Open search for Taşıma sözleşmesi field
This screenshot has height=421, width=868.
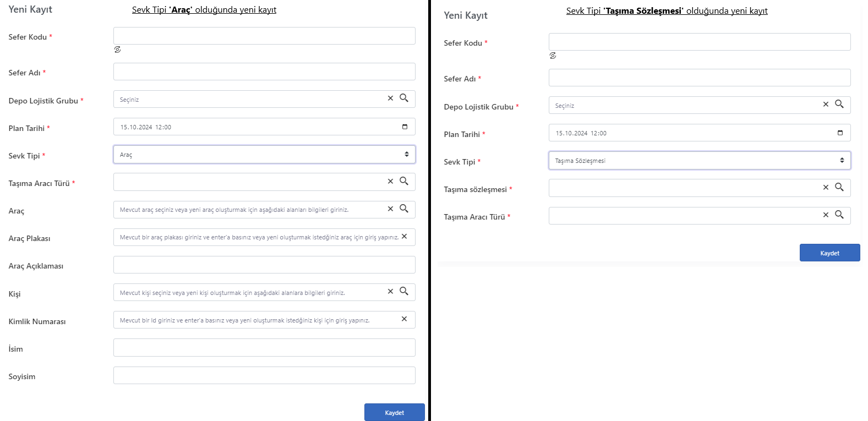point(839,187)
